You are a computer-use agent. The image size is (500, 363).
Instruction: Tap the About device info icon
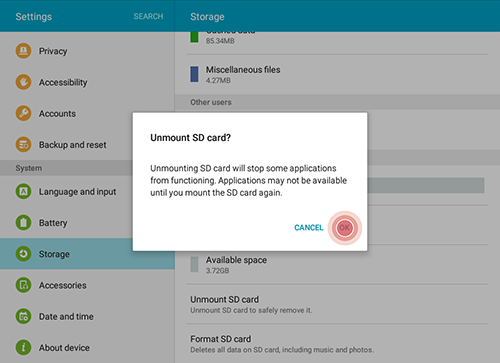coord(23,348)
